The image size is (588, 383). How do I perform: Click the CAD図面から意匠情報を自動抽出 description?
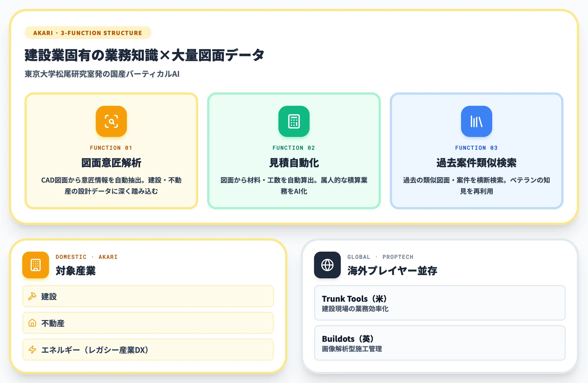(x=111, y=186)
